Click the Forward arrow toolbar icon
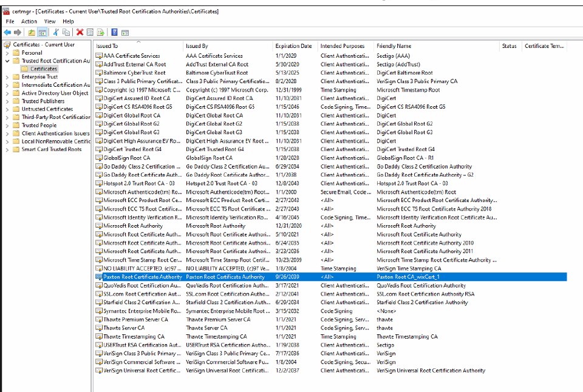The image size is (583, 392). click(x=18, y=33)
